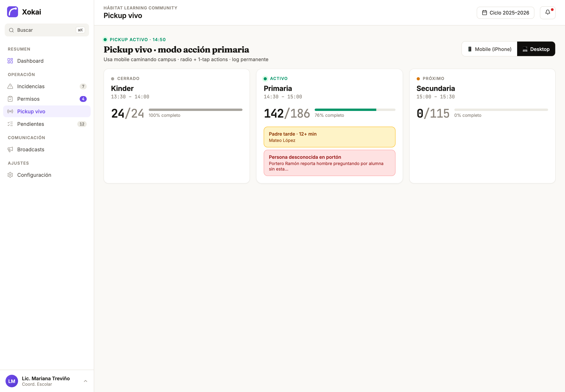
Task: Focus the Buscar search field
Action: pos(47,30)
